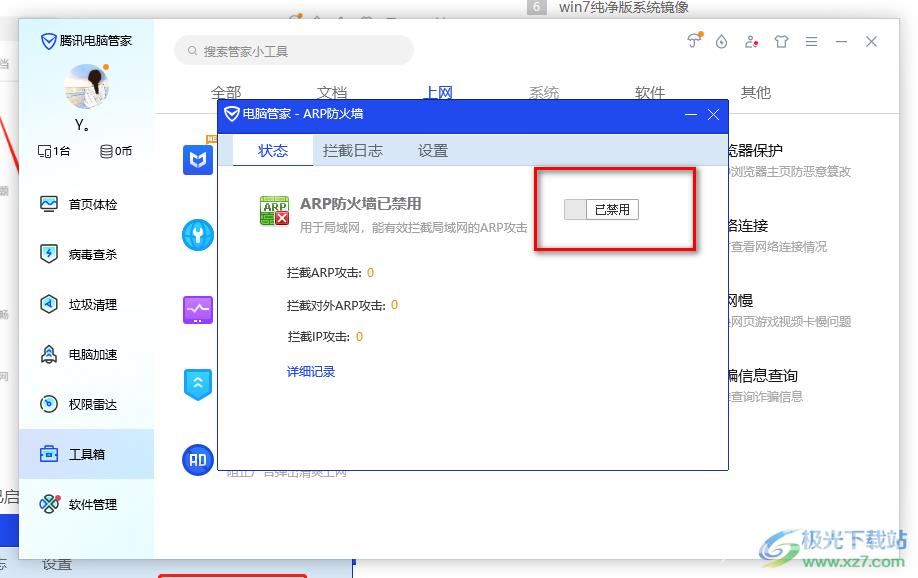Click the ARP防火墙已禁用 heading
This screenshot has height=578, width=918.
pos(361,204)
